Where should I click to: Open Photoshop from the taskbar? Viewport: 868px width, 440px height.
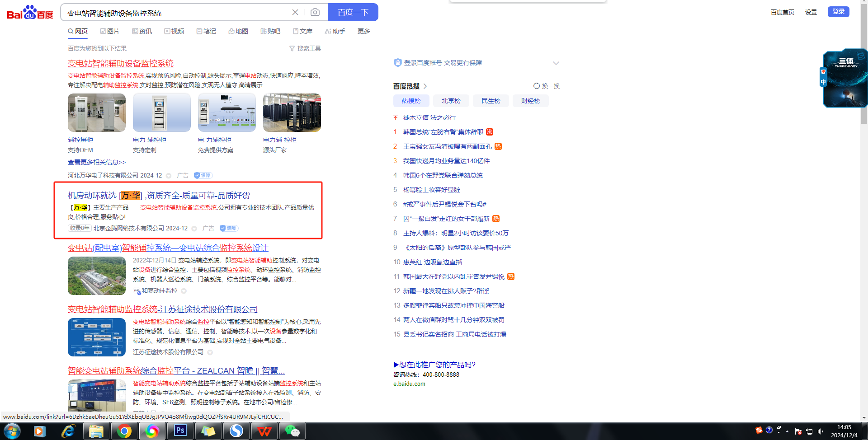(x=180, y=431)
